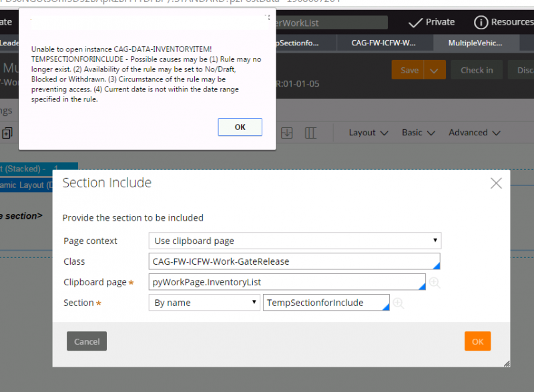Click the lookup icon beside Clipboard page
534x392 pixels.
click(x=435, y=283)
